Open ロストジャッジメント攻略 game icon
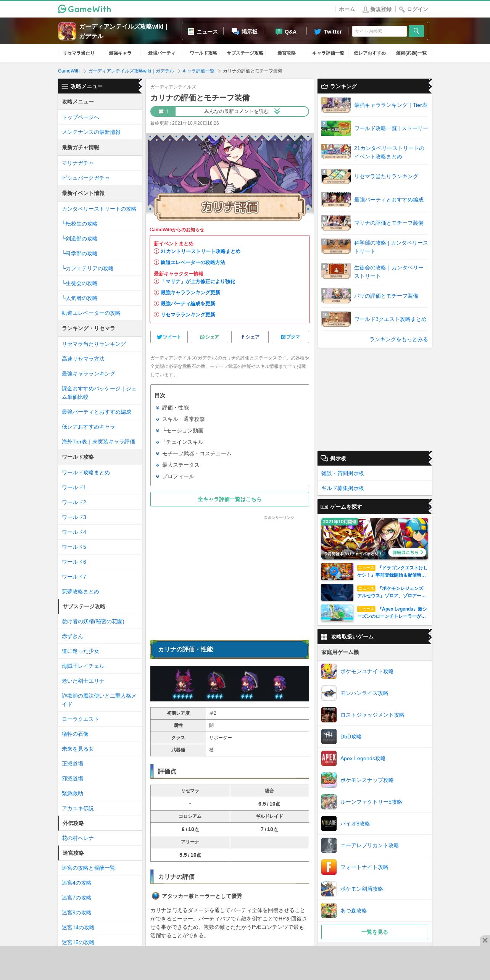The image size is (490, 980). pos(329,715)
